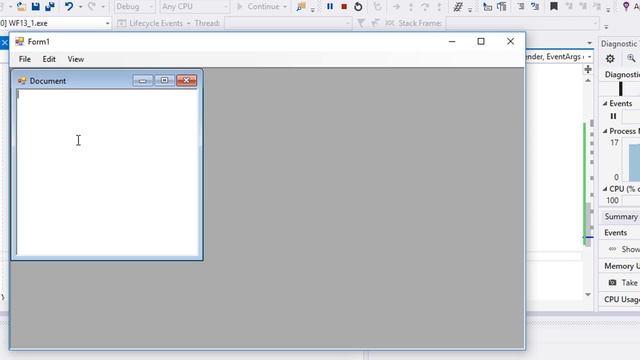Viewport: 640px width, 360px height.
Task: Click the Step Into icon
Action: 411,7
